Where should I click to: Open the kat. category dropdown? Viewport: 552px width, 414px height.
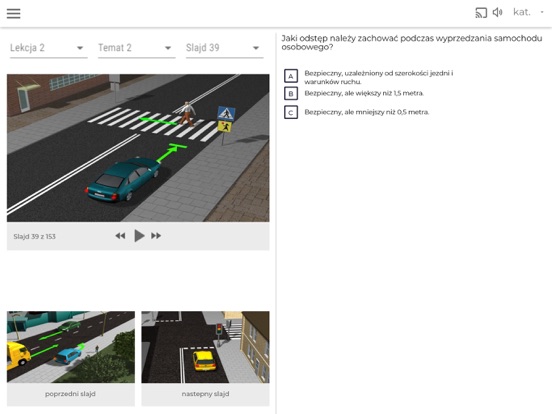(x=528, y=12)
